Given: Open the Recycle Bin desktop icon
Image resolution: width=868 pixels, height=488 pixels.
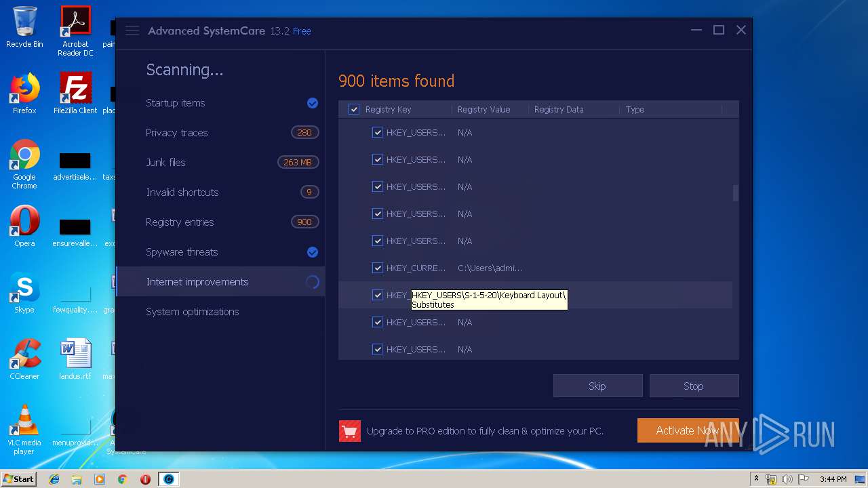Looking at the screenshot, I should click(x=24, y=27).
